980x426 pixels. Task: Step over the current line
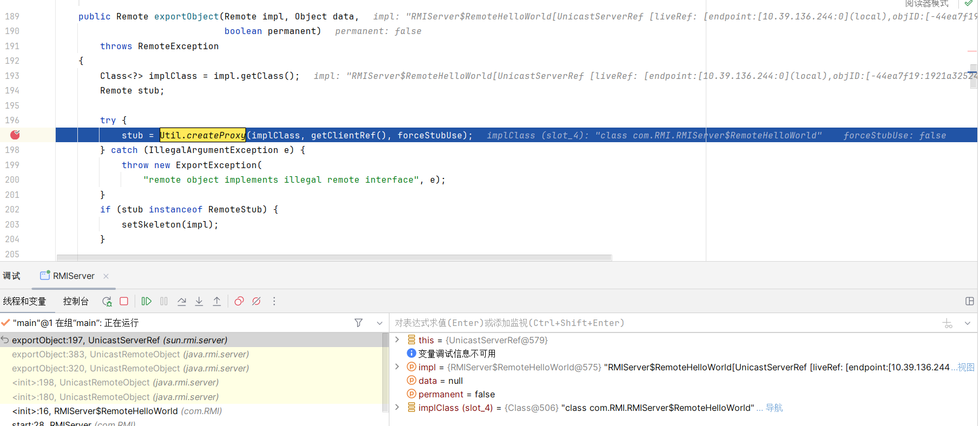pos(182,301)
